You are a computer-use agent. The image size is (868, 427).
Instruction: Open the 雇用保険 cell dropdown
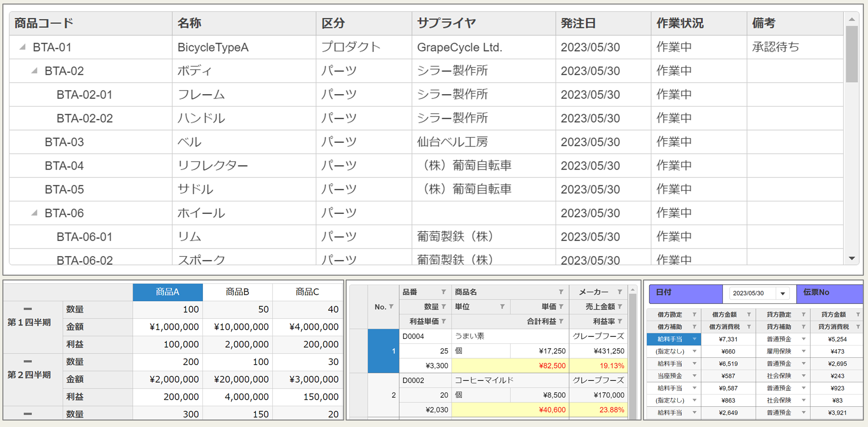click(x=803, y=351)
